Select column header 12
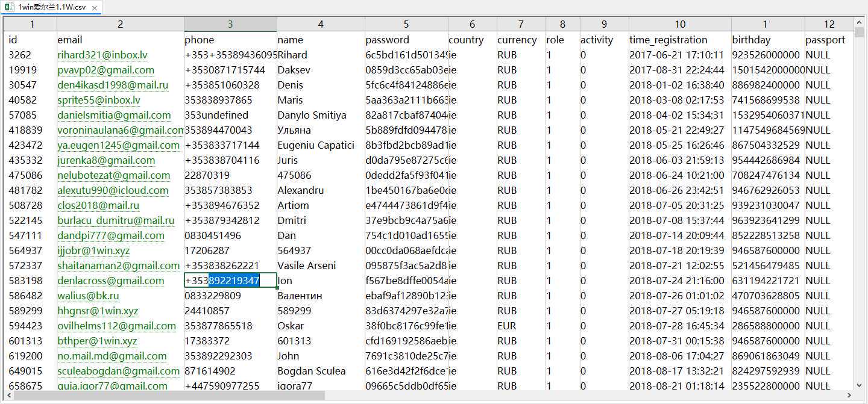 point(829,24)
